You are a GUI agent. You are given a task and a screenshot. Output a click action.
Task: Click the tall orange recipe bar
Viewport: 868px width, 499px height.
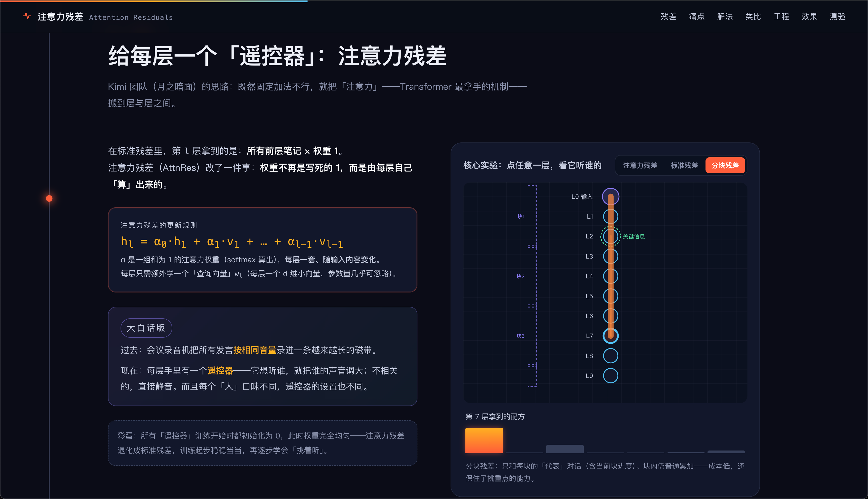484,440
